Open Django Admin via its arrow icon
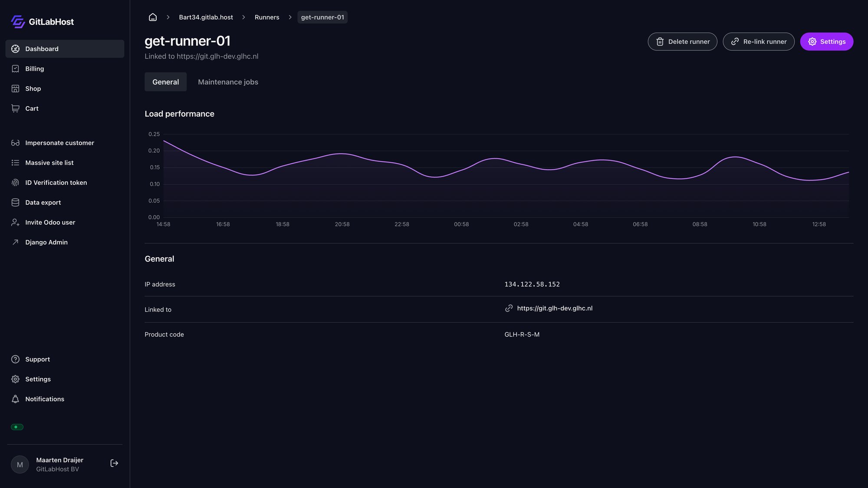Image resolution: width=868 pixels, height=488 pixels. (x=15, y=242)
